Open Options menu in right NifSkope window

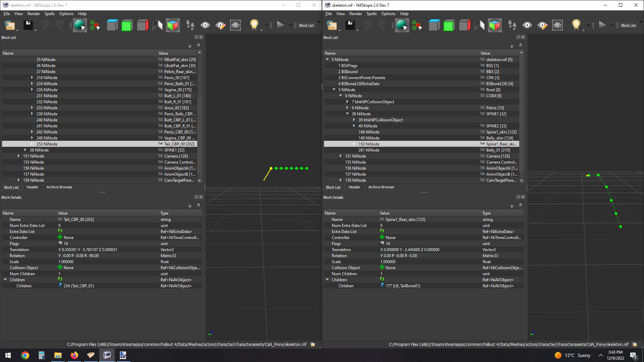click(388, 14)
